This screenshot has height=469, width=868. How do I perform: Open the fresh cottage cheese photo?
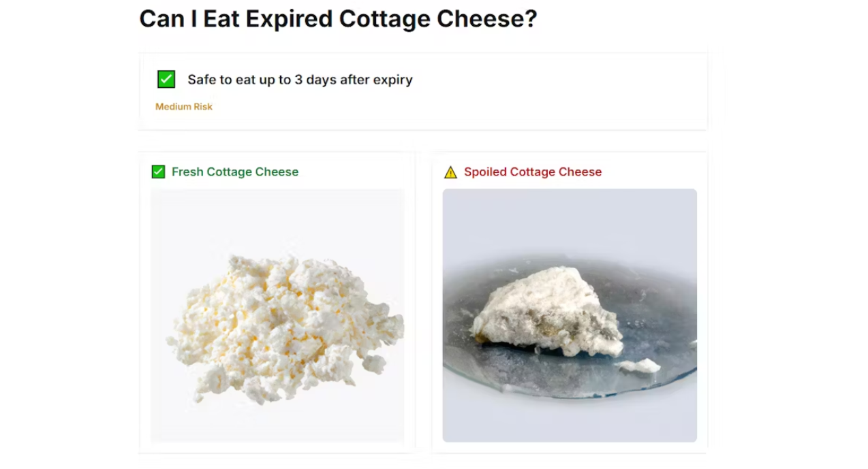coord(277,316)
